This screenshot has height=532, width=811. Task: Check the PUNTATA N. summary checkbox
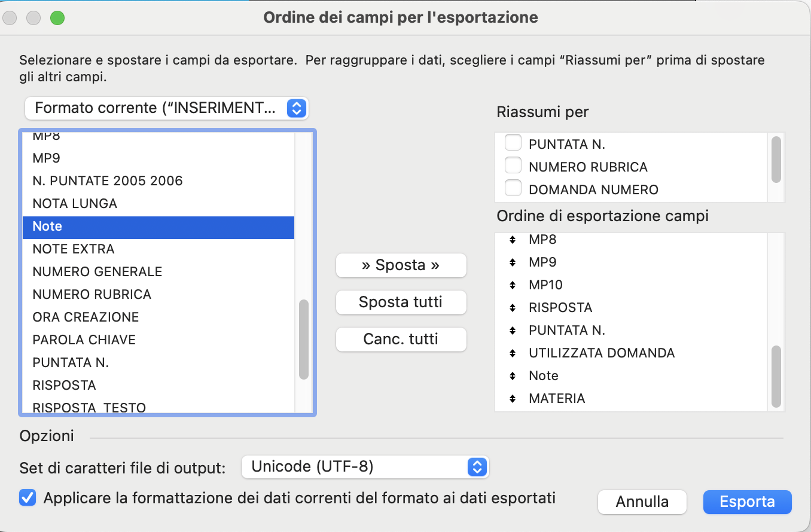point(513,143)
